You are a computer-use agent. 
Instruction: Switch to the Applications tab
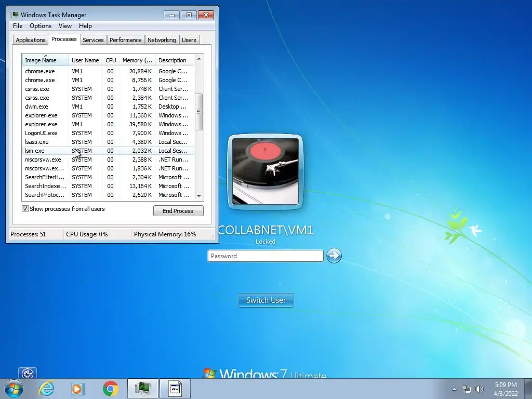31,39
